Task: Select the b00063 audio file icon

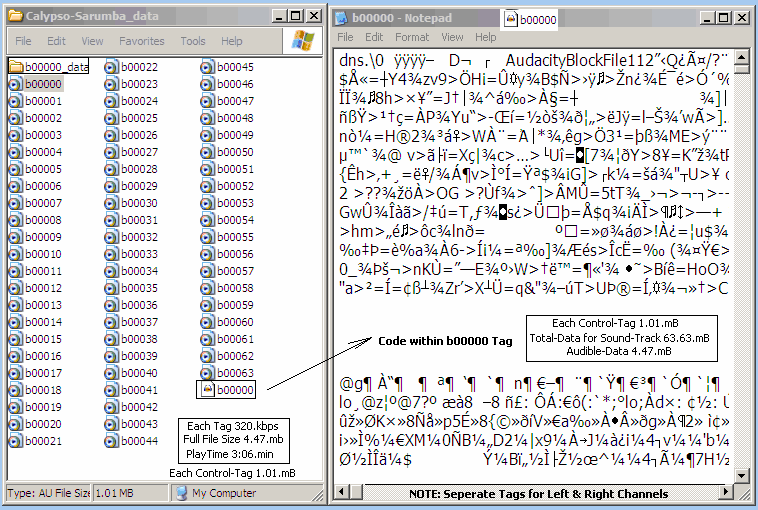Action: [207, 373]
